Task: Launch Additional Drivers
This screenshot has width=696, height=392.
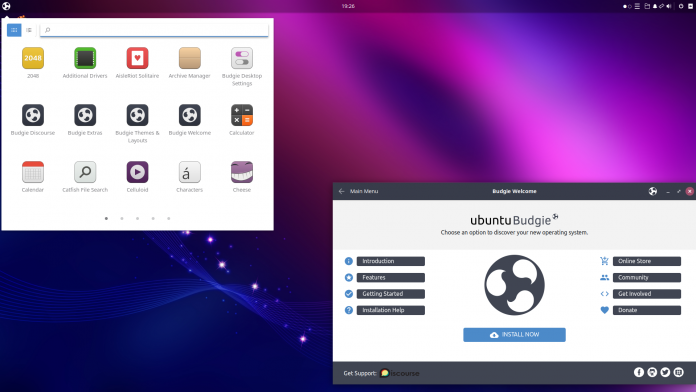Action: pyautogui.click(x=85, y=58)
